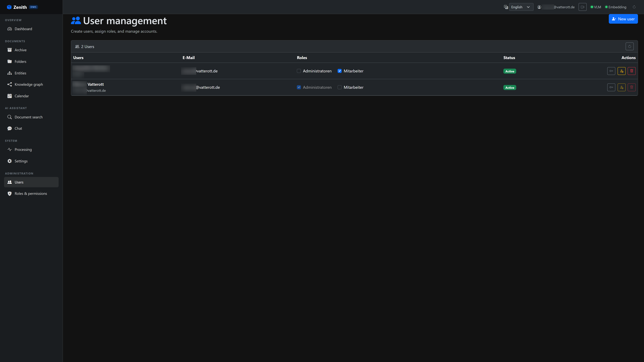This screenshot has height=362, width=644.
Task: Open the Dashboard page
Action: [x=31, y=29]
